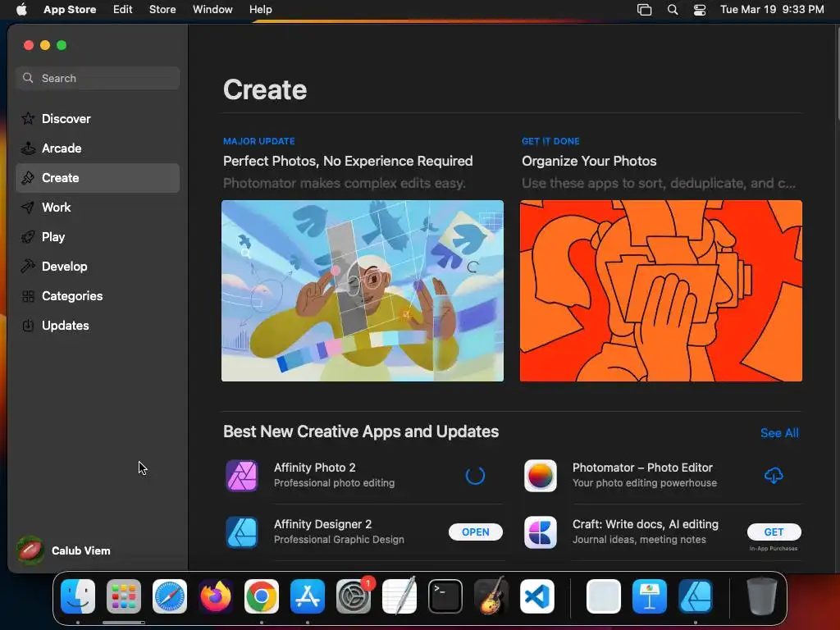Click the Craft app icon in list

[540, 532]
